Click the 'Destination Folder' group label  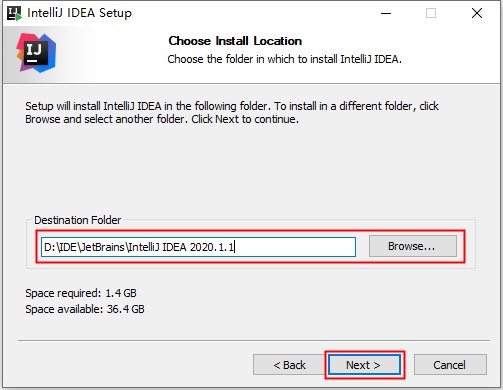(77, 220)
